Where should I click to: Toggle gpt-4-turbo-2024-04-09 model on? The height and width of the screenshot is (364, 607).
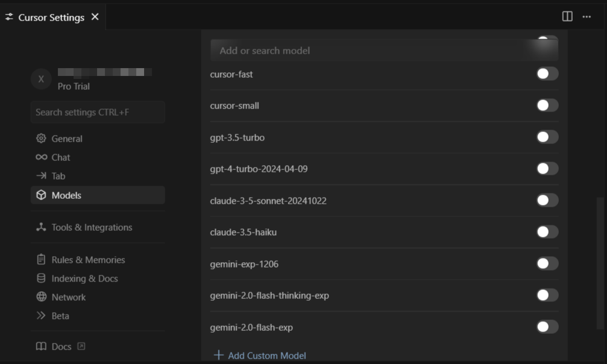(547, 169)
